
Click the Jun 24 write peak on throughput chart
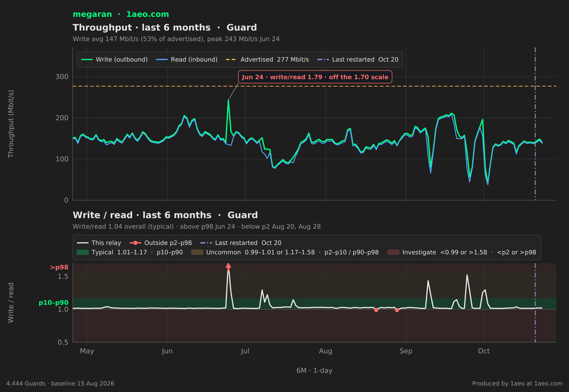[x=228, y=100]
